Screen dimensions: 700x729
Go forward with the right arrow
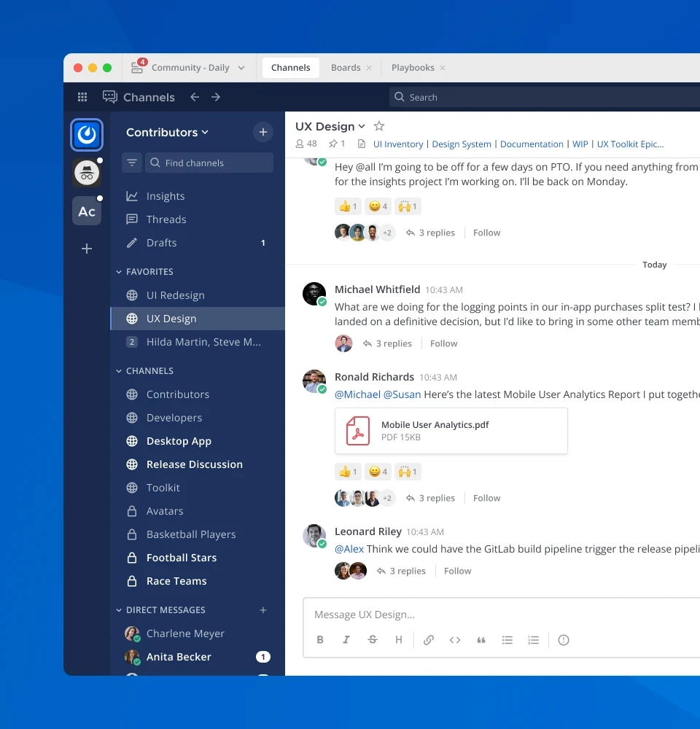click(x=215, y=97)
